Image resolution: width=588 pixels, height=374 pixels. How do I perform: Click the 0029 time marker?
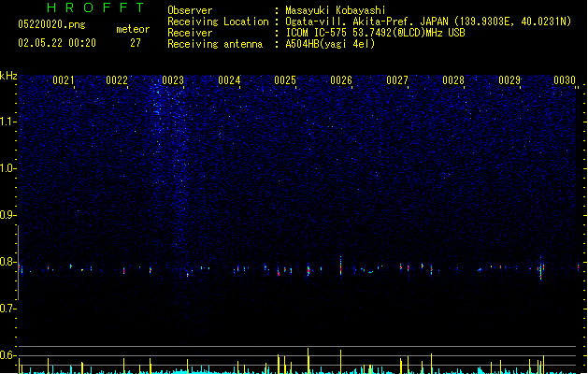[x=509, y=80]
